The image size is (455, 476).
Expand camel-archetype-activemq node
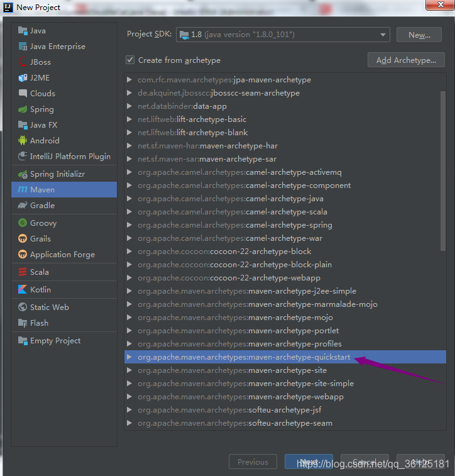coord(129,172)
